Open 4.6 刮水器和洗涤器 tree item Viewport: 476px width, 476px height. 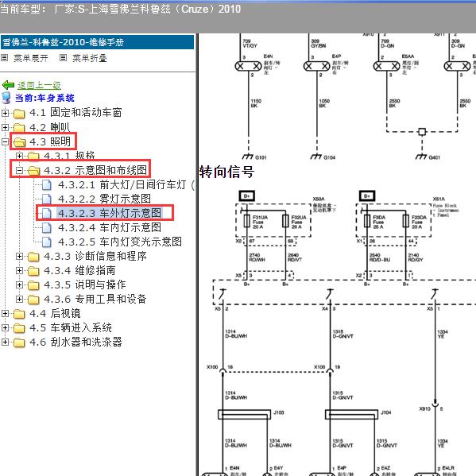tap(76, 342)
